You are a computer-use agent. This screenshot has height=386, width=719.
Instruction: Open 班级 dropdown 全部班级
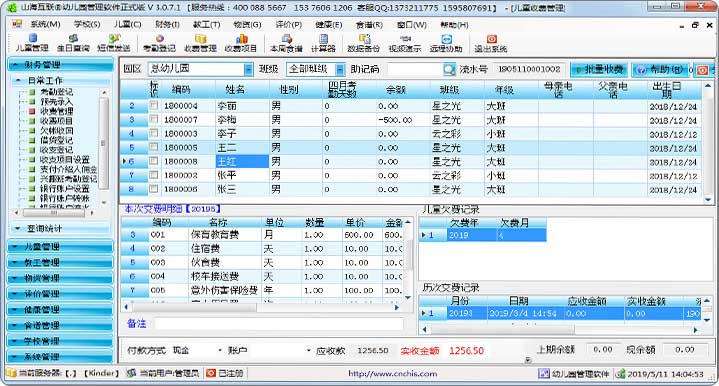(x=340, y=69)
